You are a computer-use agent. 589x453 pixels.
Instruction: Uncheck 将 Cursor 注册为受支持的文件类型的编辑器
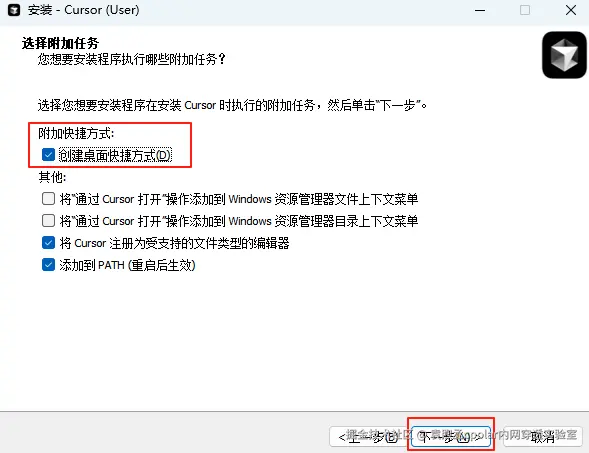(x=48, y=243)
